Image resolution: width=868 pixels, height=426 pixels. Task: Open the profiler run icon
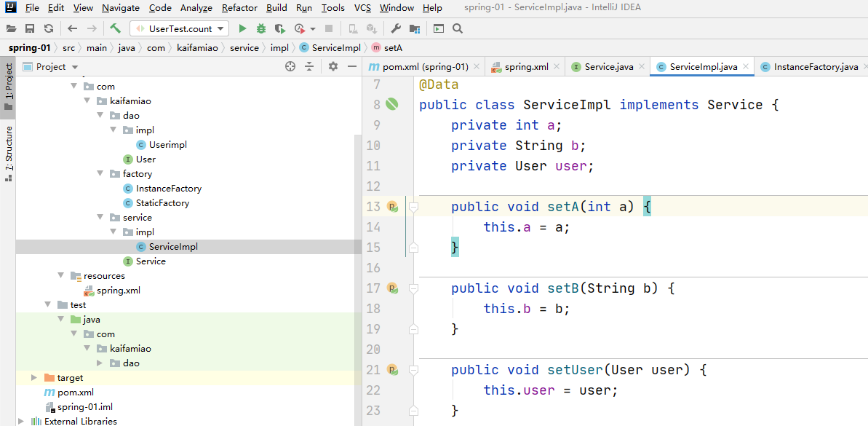coord(300,28)
